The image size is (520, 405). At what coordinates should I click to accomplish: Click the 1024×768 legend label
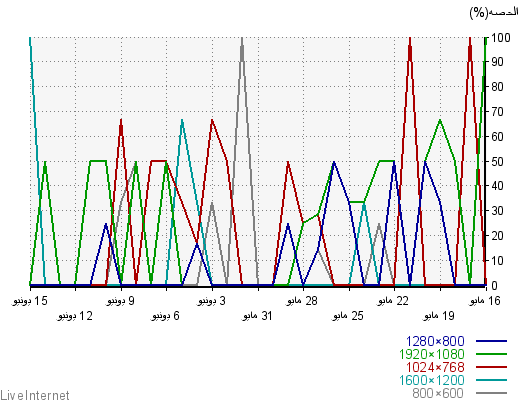coord(435,367)
